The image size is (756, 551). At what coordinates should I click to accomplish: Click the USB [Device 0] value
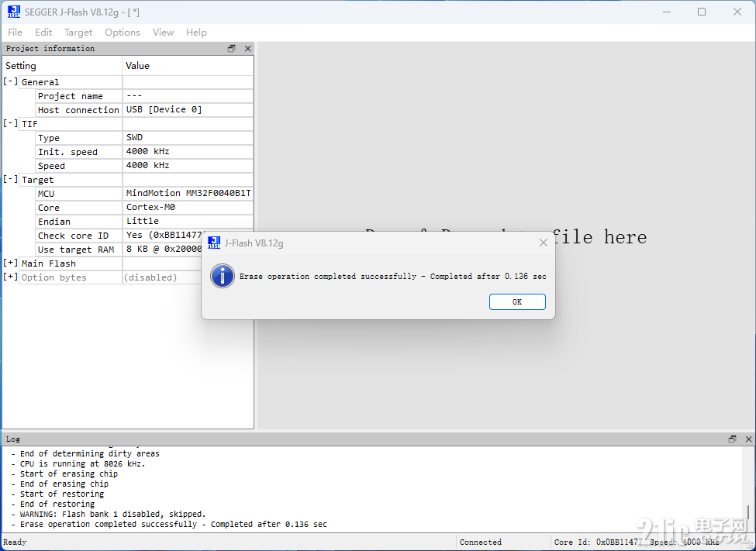(x=164, y=109)
